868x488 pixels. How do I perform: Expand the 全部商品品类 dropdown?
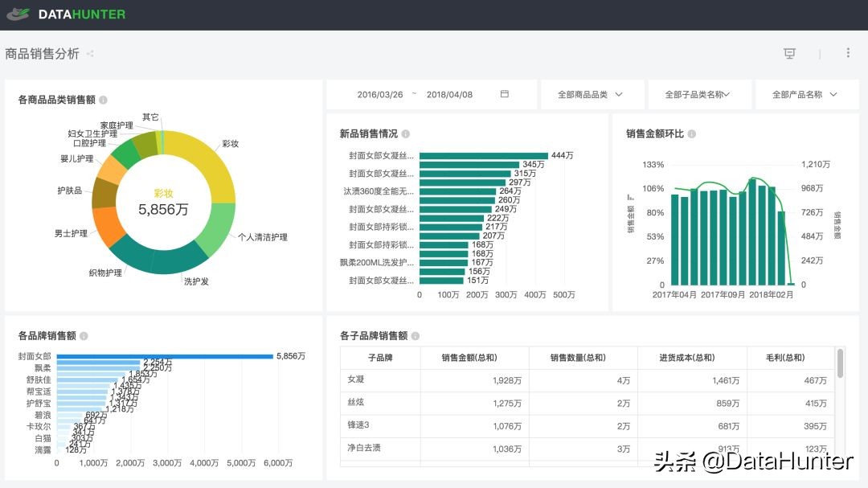pos(591,94)
